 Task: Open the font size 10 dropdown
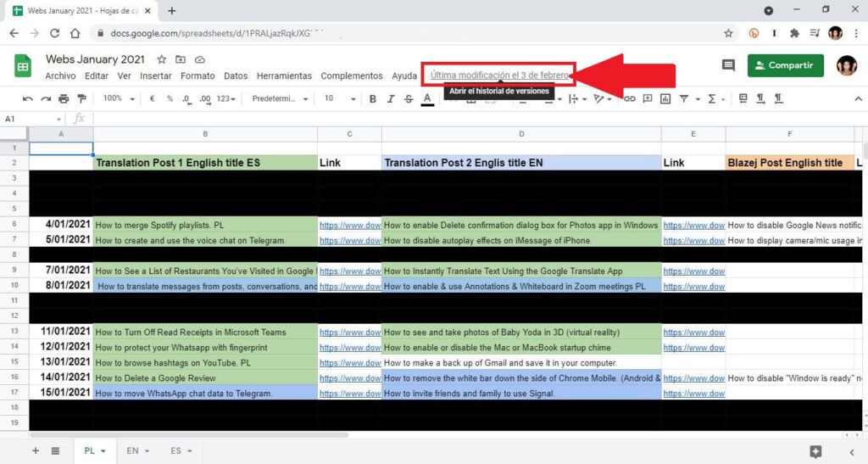[339, 98]
